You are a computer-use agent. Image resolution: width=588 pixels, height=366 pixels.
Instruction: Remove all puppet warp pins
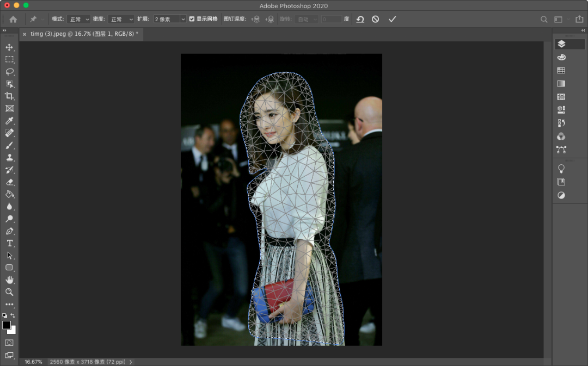pyautogui.click(x=360, y=19)
